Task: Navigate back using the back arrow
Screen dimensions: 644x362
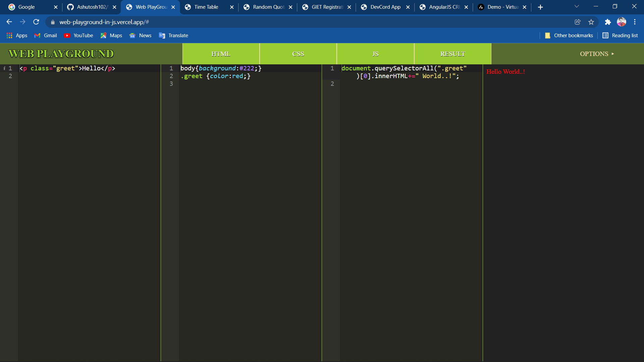Action: [x=9, y=22]
